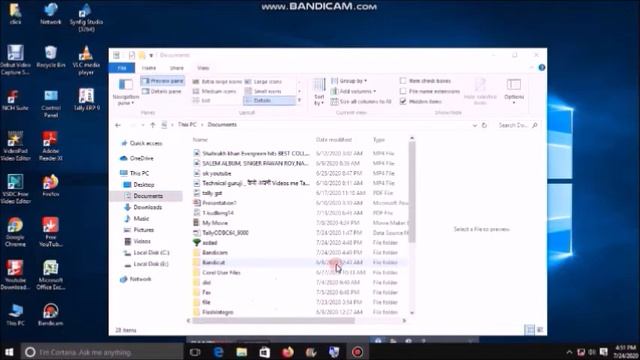Toggle the Details pane on
The height and width of the screenshot is (360, 640).
coord(162,91)
